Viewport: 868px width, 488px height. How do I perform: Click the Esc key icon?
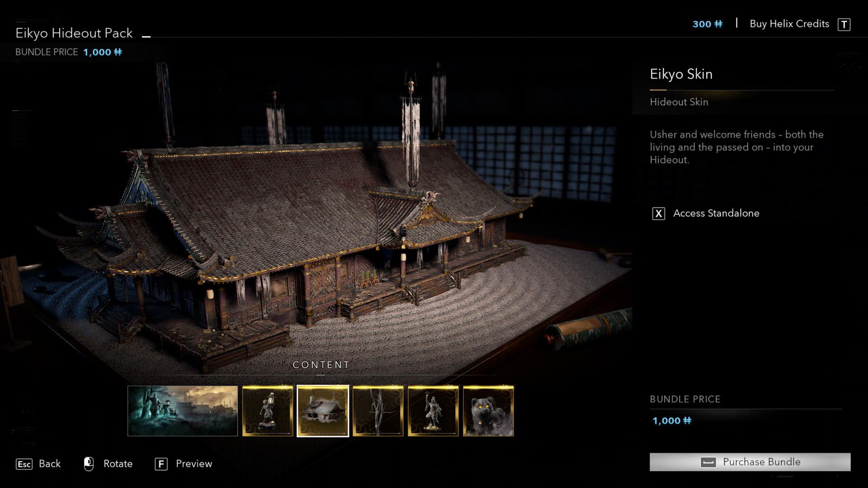click(24, 464)
